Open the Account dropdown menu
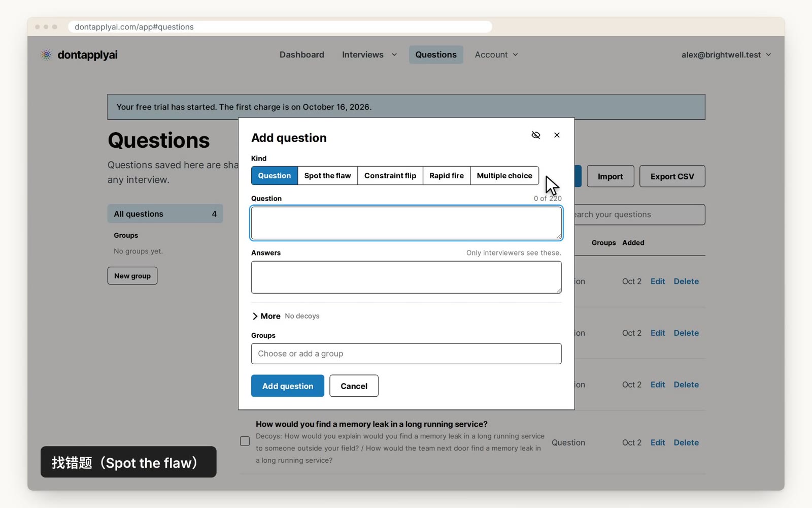This screenshot has width=812, height=508. coord(496,55)
